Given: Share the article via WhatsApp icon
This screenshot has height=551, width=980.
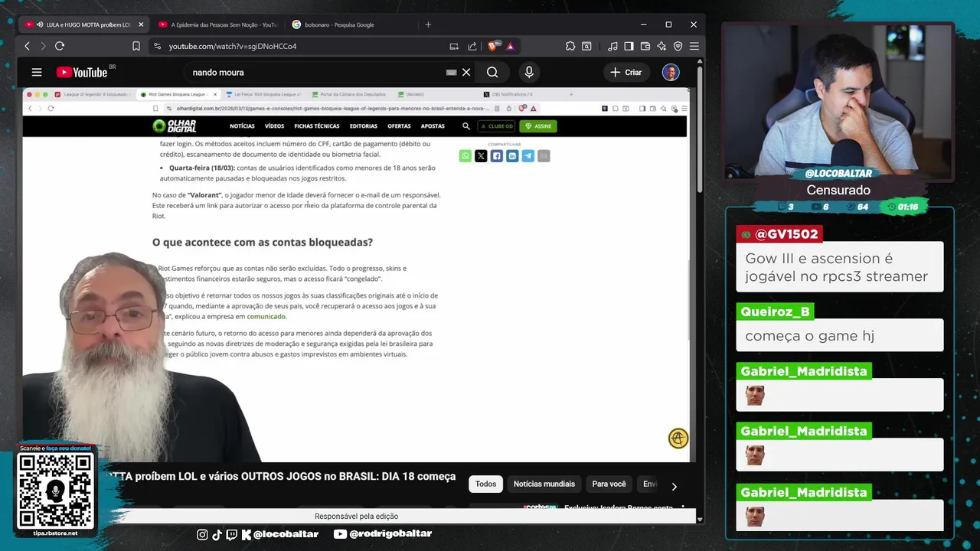Looking at the screenshot, I should click(x=465, y=156).
